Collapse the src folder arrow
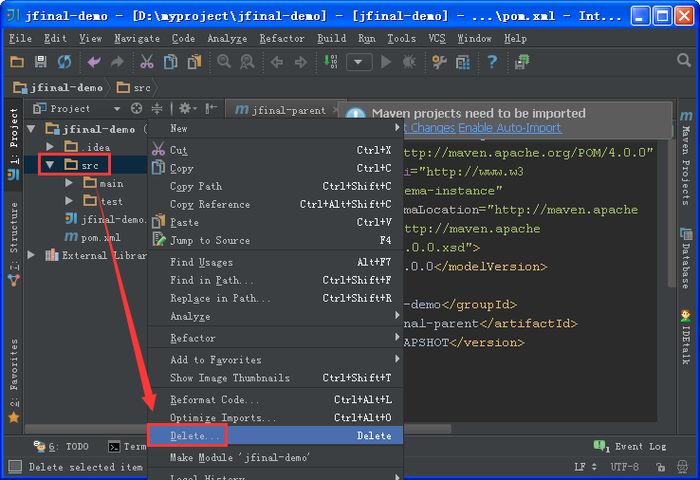 (50, 165)
